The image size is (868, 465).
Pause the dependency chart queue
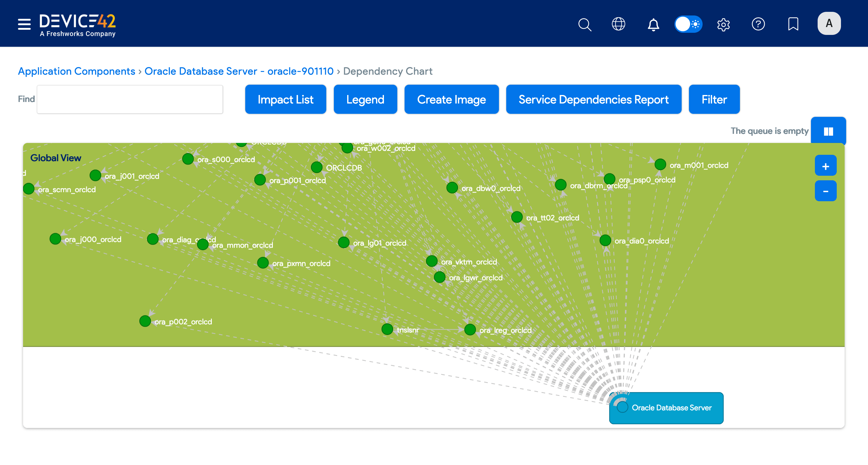[828, 131]
